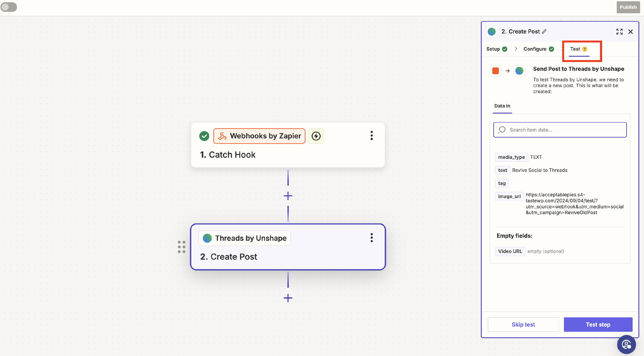
Task: Switch to the Configure tab
Action: pyautogui.click(x=539, y=49)
